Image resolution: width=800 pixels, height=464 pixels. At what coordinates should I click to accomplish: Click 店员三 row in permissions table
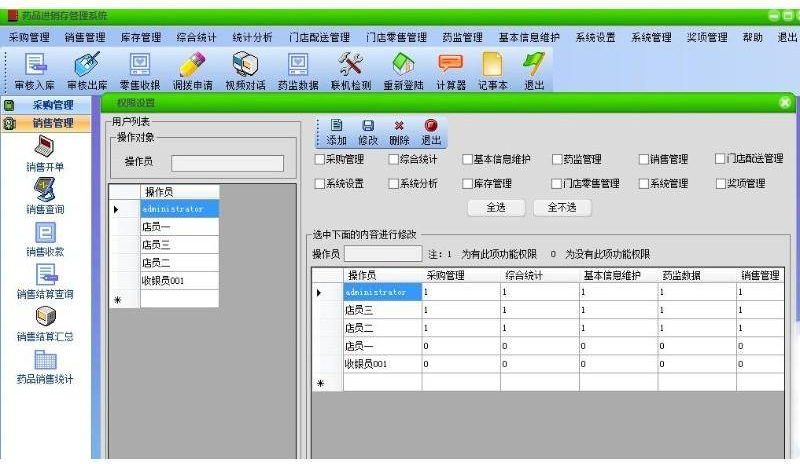pos(548,310)
